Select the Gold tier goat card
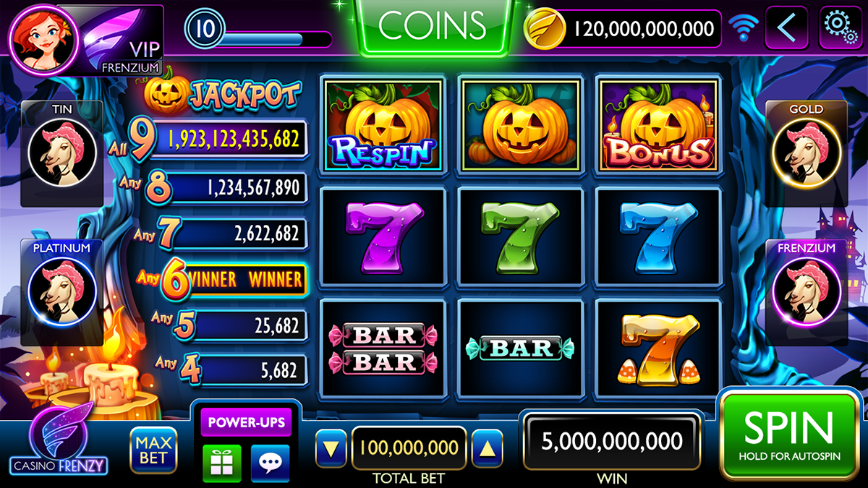 [x=807, y=153]
